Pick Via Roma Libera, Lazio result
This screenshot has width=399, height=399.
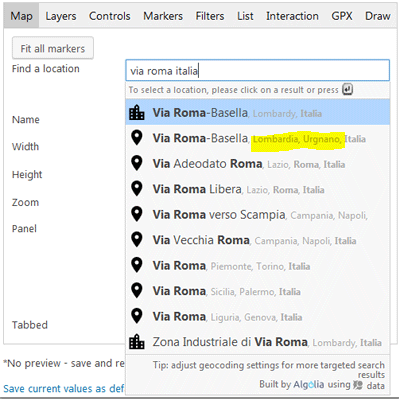tap(257, 189)
